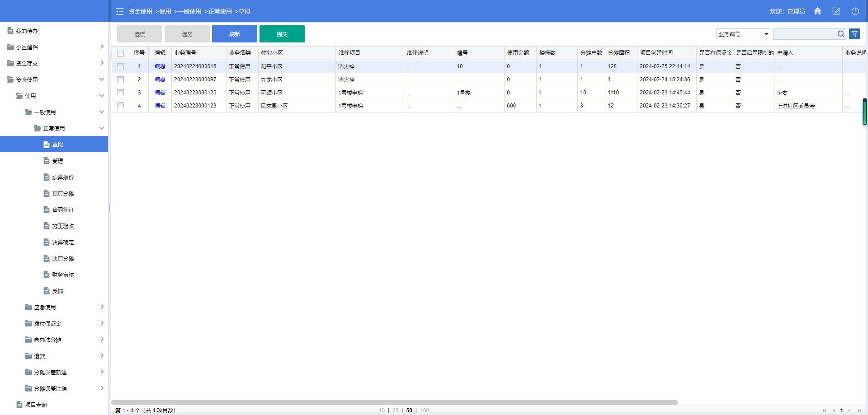Click the 选楼 button

click(x=140, y=34)
